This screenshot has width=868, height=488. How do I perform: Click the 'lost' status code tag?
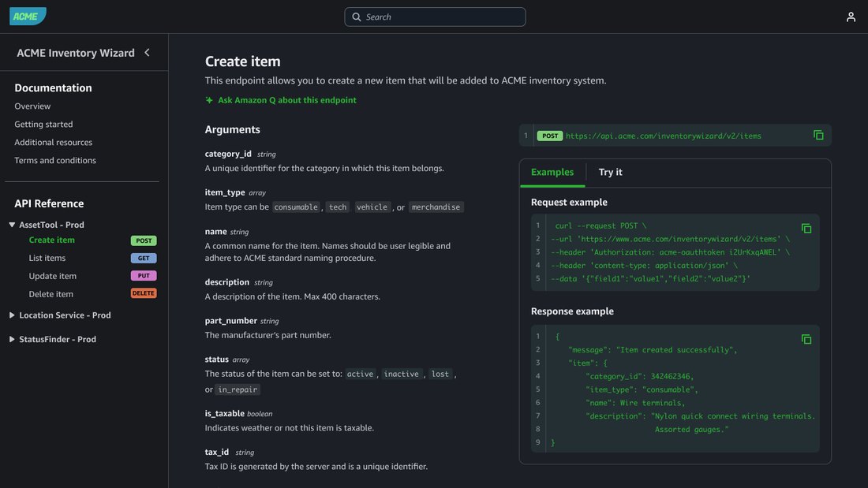(440, 374)
